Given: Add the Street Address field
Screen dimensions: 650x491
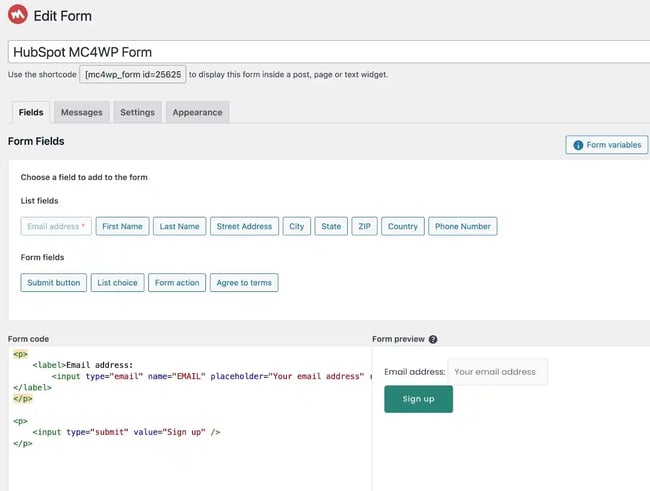Looking at the screenshot, I should pyautogui.click(x=244, y=226).
